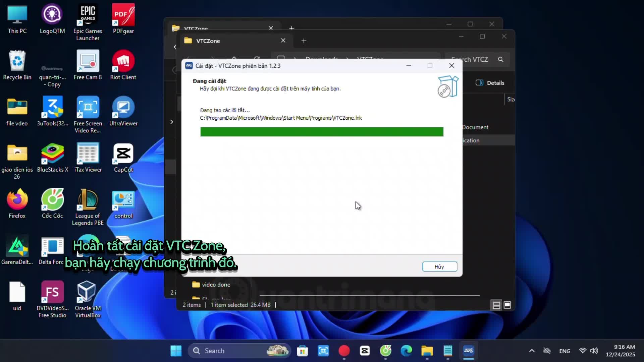Launch CapCut from the desktop

pos(123,158)
